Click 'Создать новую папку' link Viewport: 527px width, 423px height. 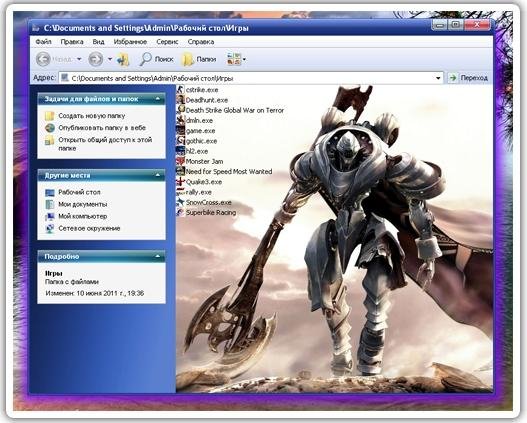[x=92, y=116]
